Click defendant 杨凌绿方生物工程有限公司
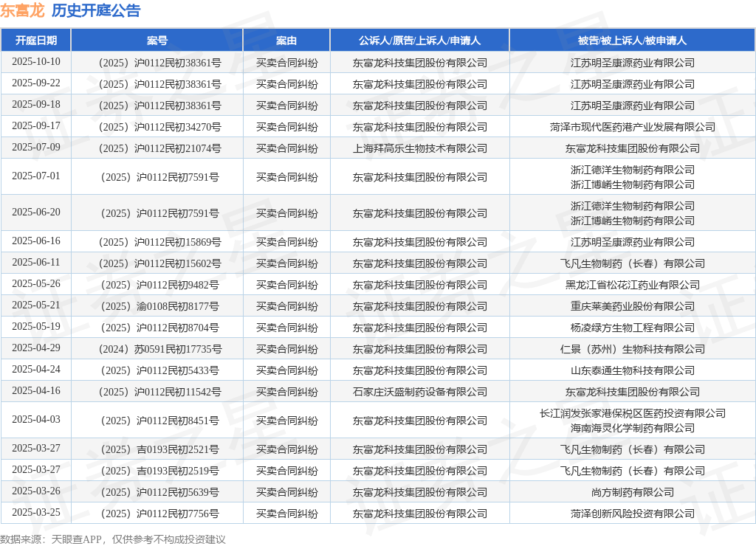This screenshot has width=756, height=546. (x=632, y=328)
